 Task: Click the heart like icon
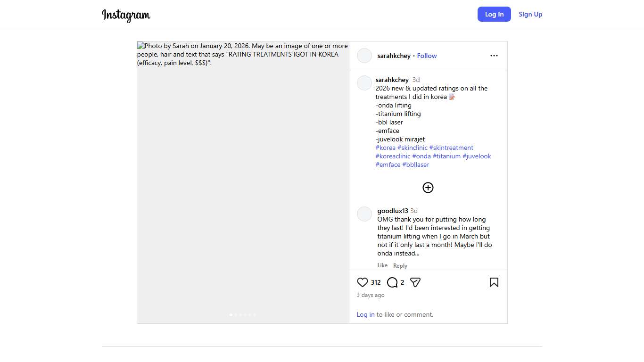point(362,282)
